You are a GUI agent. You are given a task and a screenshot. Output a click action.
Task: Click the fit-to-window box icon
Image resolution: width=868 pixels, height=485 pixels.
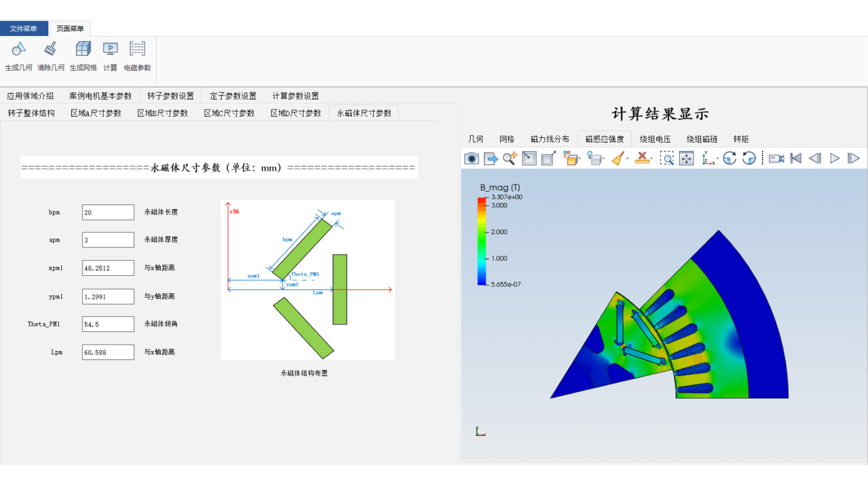point(530,159)
